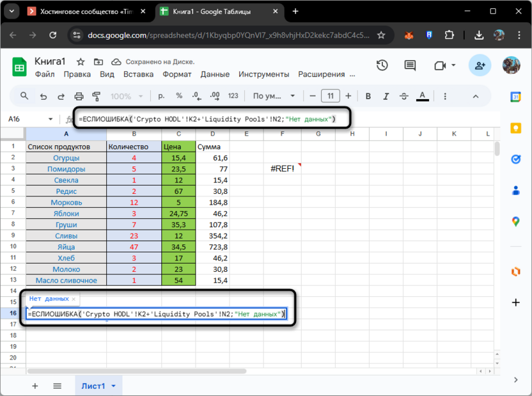Open Google Keep in the side panel
The height and width of the screenshot is (396, 532).
coord(516,127)
